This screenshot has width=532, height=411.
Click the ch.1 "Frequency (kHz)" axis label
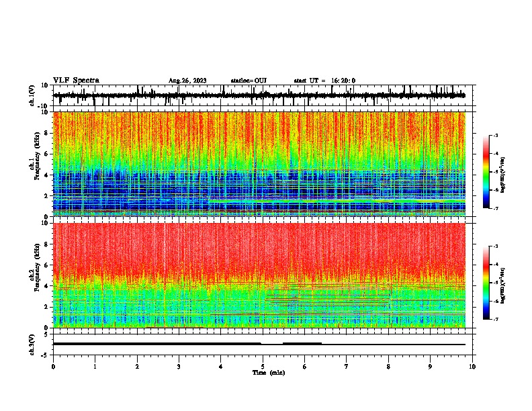37,156
